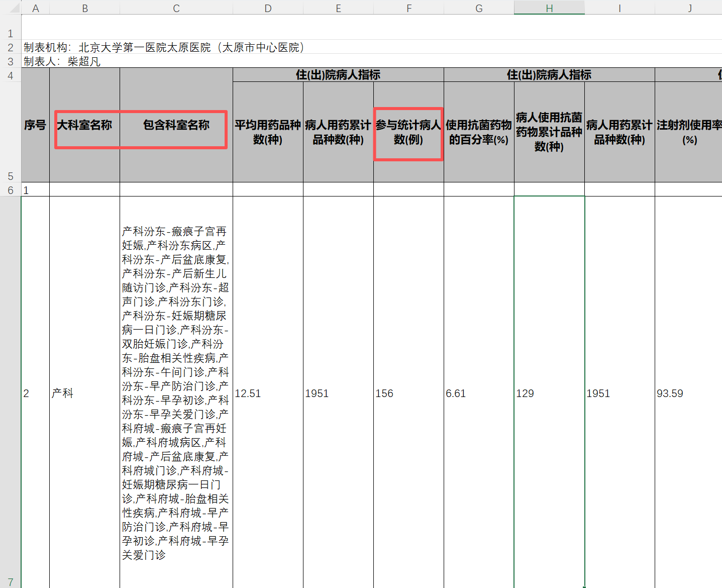722x588 pixels.
Task: Select column H header
Action: (549, 8)
